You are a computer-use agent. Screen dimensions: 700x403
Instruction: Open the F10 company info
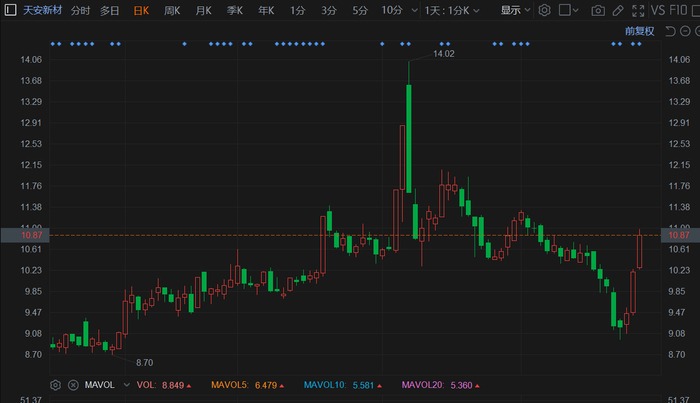coord(678,10)
